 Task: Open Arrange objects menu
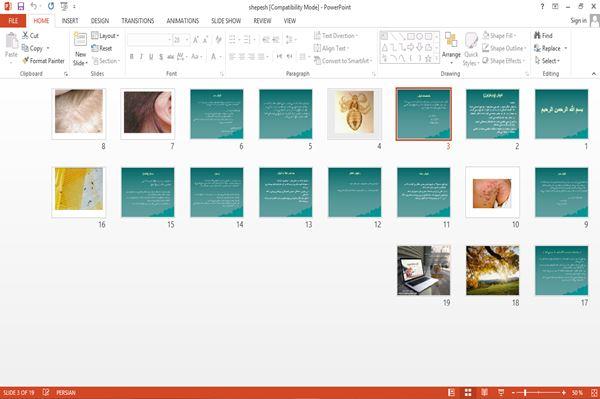[x=451, y=48]
